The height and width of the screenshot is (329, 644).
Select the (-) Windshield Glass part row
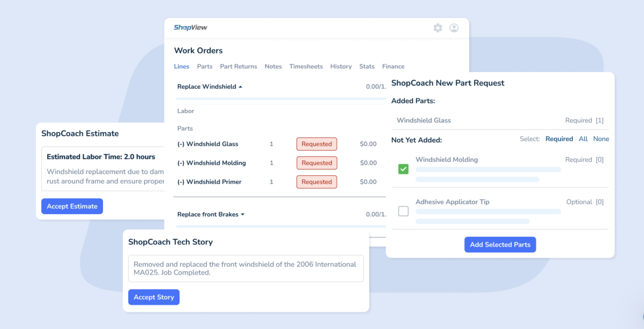[x=277, y=144]
